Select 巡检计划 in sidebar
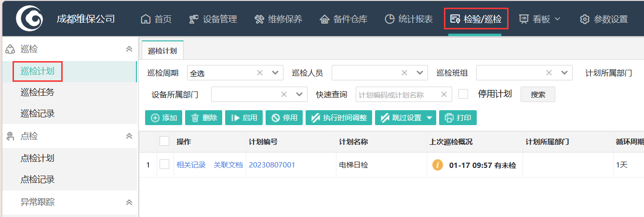 [37, 72]
